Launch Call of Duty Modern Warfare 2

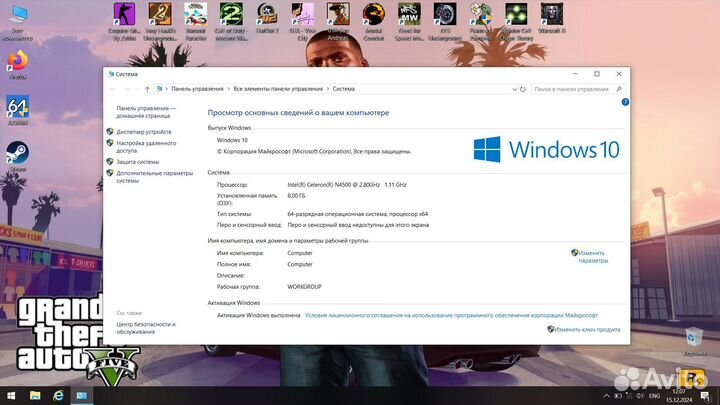[231, 21]
